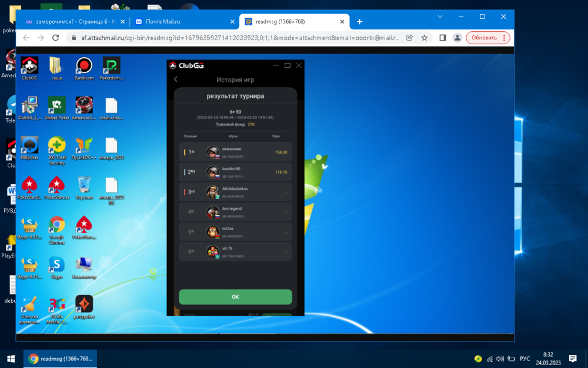Reload the page in Chrome
The image size is (588, 368).
[55, 38]
